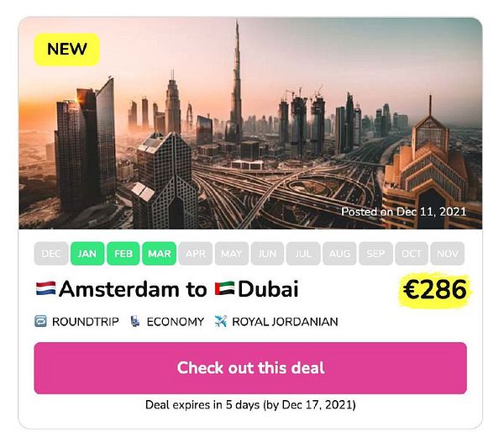
Task: Click the ROYAL JORDANIAN airline label
Action: pyautogui.click(x=285, y=322)
